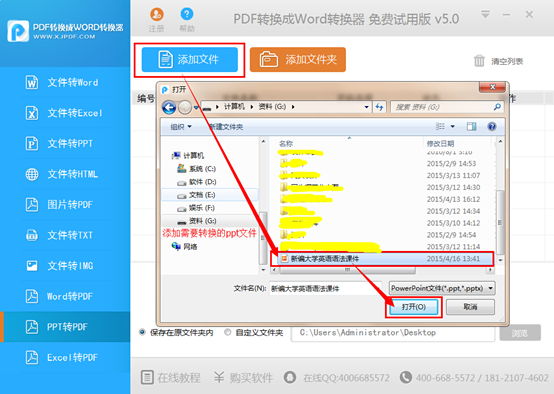
Task: Click the 注册 register icon
Action: (157, 14)
